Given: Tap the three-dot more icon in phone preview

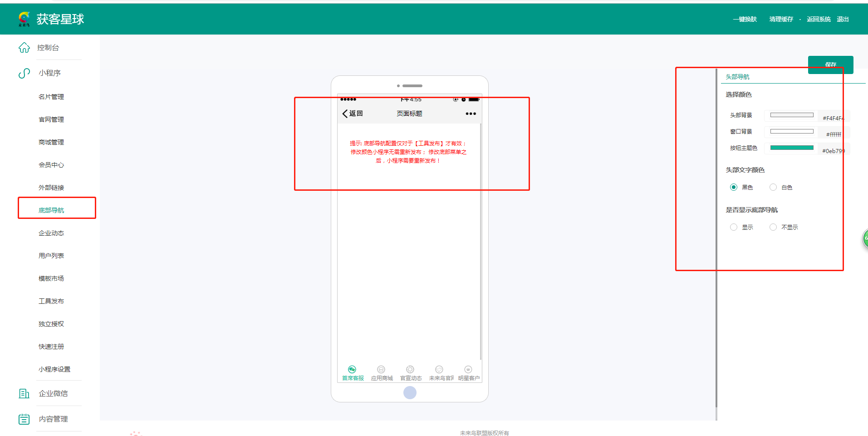Looking at the screenshot, I should click(471, 114).
